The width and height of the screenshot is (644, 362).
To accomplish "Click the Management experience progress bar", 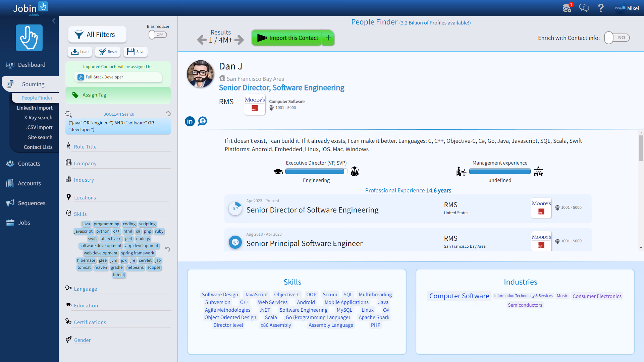I will point(500,172).
